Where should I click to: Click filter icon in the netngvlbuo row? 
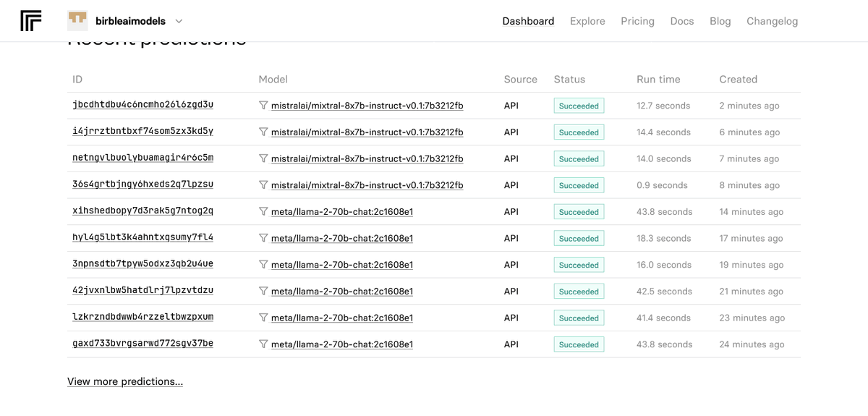pyautogui.click(x=263, y=158)
